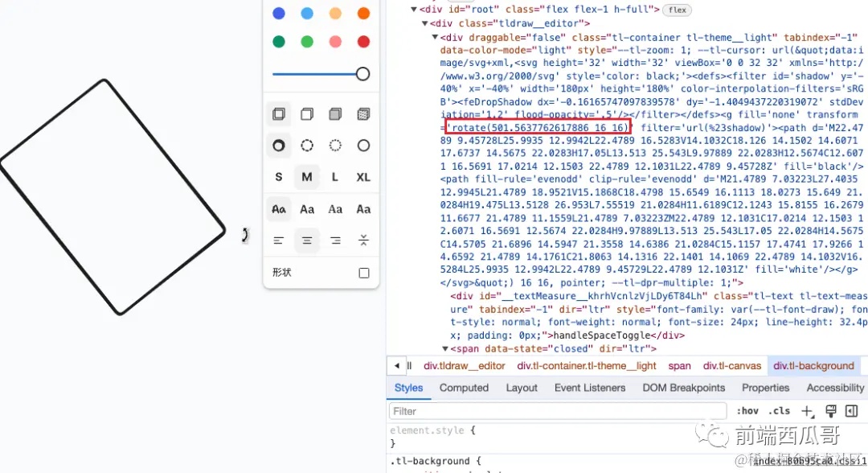Choose the solid stroke style icon

tap(364, 146)
